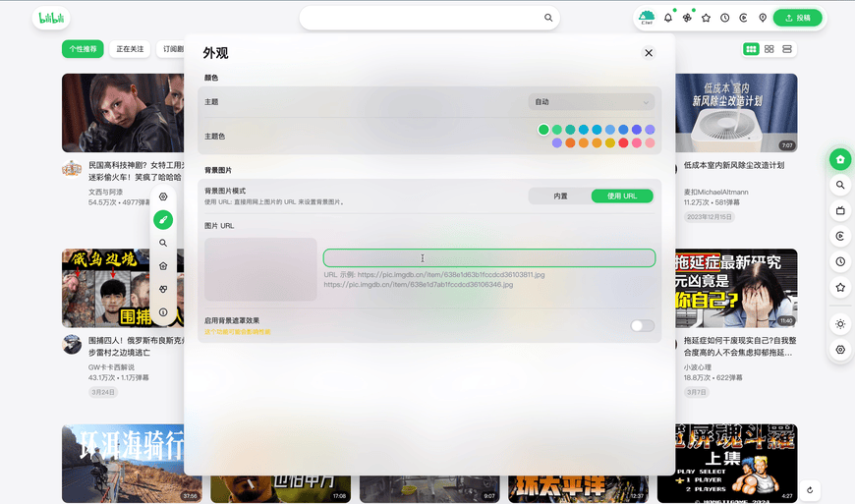The width and height of the screenshot is (855, 504).
Task: Click the top search input box
Action: coord(429,18)
